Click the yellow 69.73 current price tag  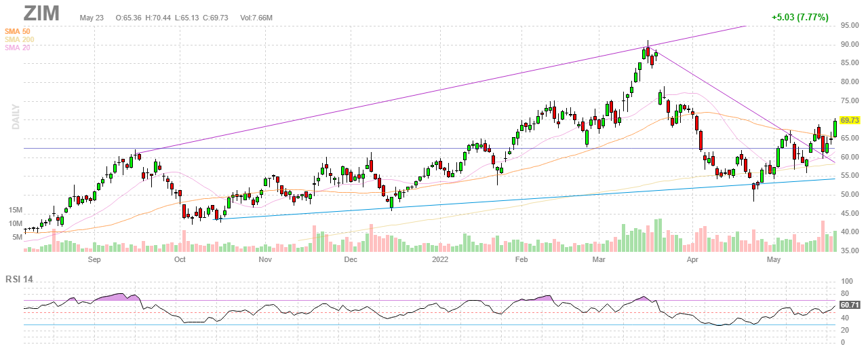point(850,119)
